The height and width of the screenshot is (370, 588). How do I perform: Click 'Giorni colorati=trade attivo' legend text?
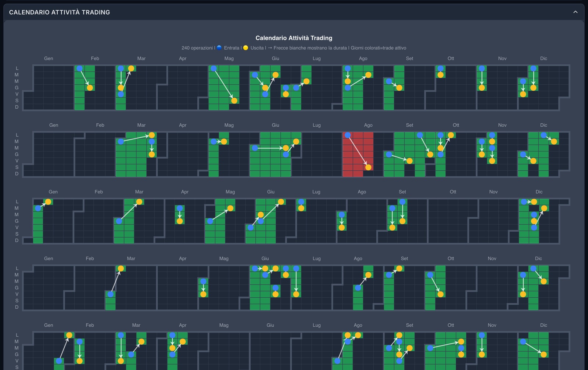(x=379, y=48)
